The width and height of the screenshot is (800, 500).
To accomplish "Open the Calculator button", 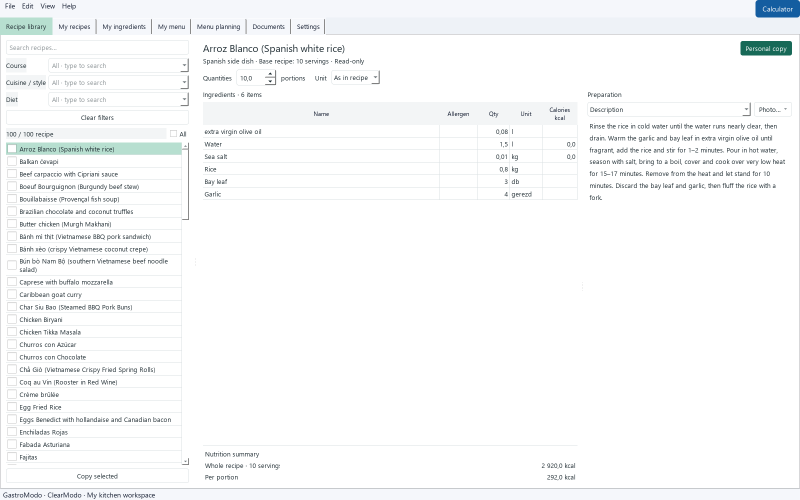I will pos(777,9).
